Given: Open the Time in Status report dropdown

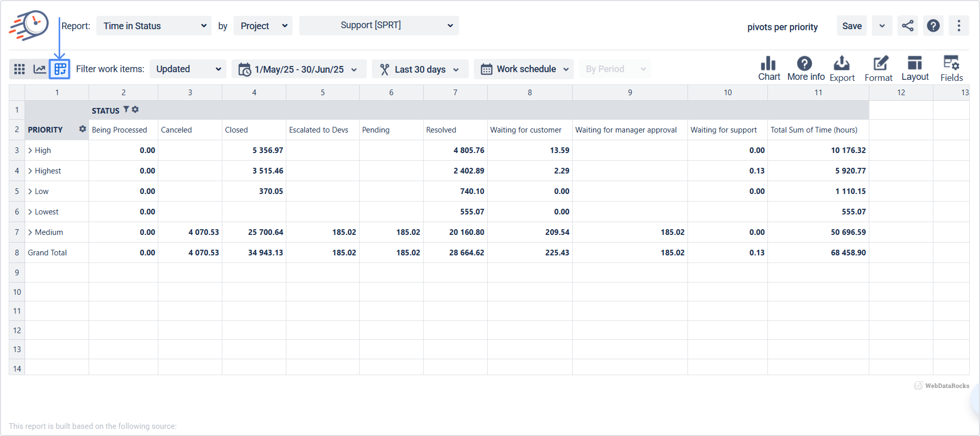Looking at the screenshot, I should pyautogui.click(x=154, y=26).
